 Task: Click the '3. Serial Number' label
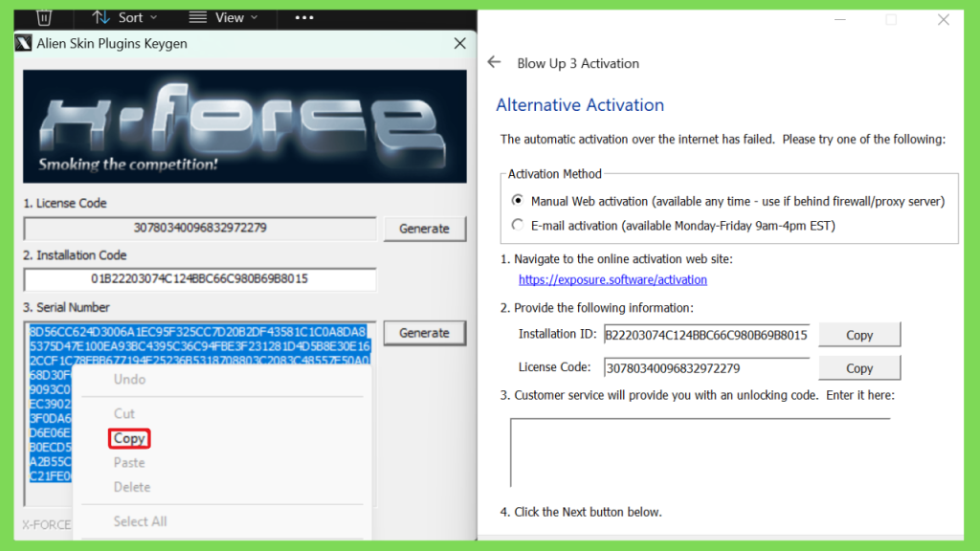tap(66, 307)
